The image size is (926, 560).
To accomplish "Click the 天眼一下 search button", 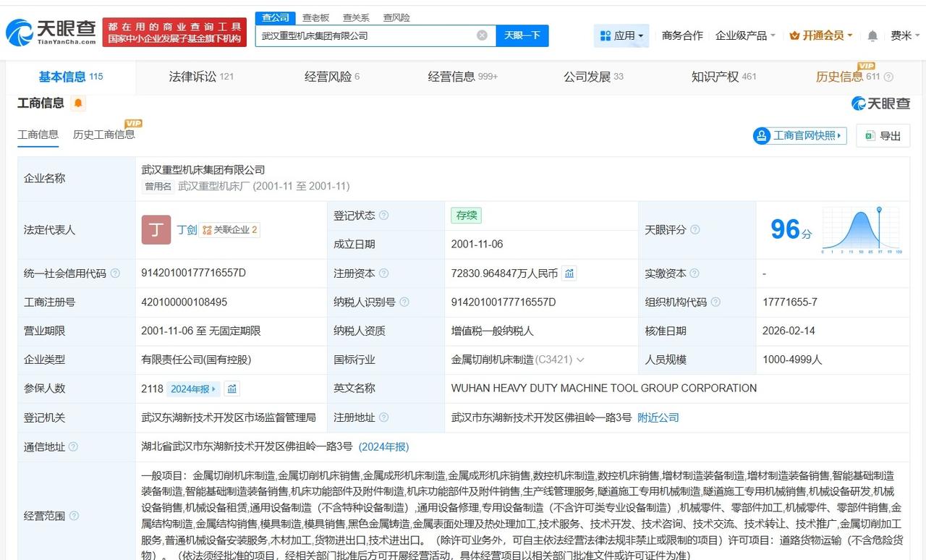I will (522, 35).
